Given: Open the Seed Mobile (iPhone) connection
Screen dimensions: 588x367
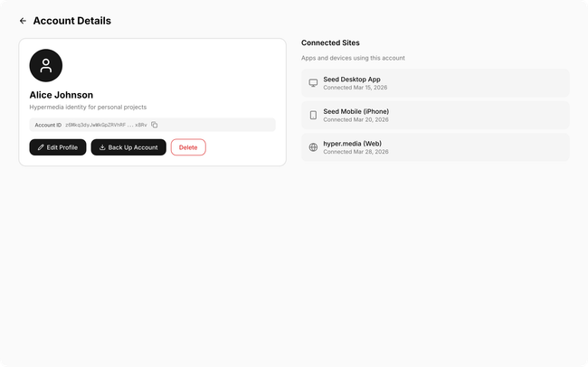Looking at the screenshot, I should (x=435, y=115).
